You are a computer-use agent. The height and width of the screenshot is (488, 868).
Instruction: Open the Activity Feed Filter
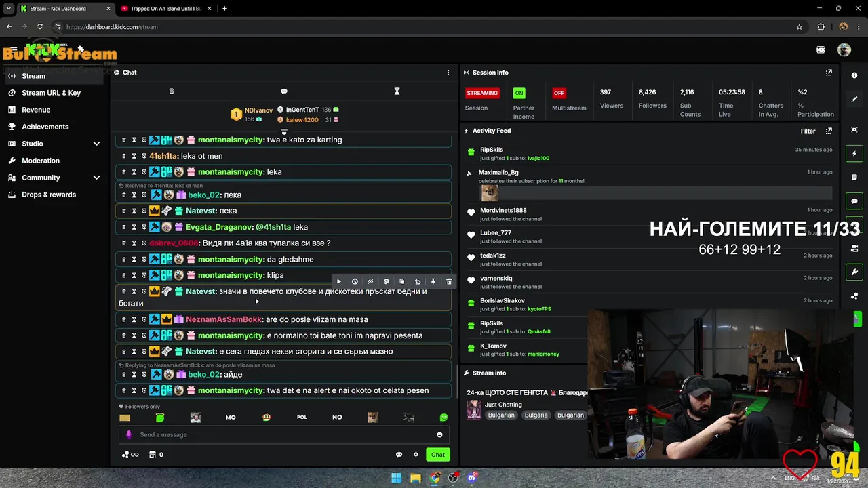[x=808, y=131]
